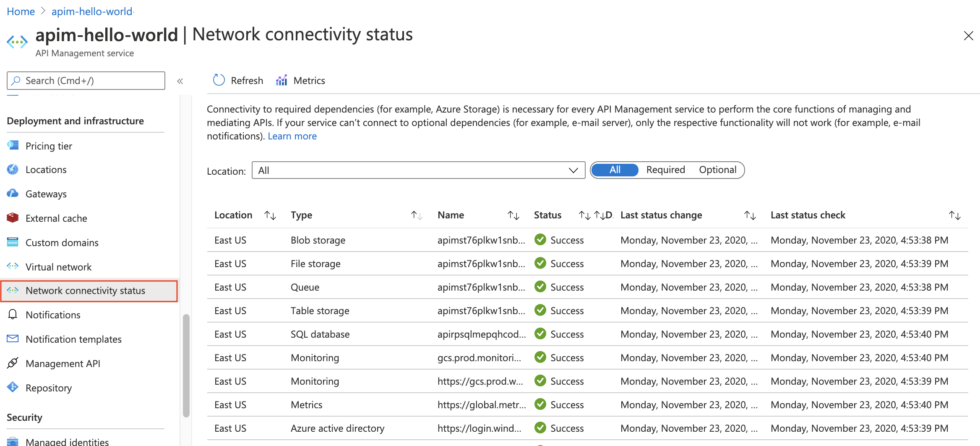Open the Repository sidebar item
The height and width of the screenshot is (446, 980).
[49, 388]
